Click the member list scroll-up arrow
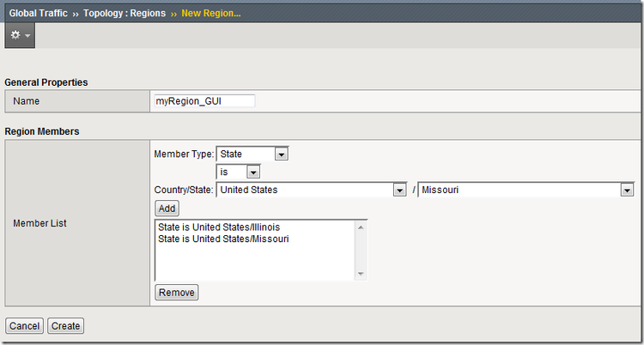The width and height of the screenshot is (644, 345). (361, 227)
